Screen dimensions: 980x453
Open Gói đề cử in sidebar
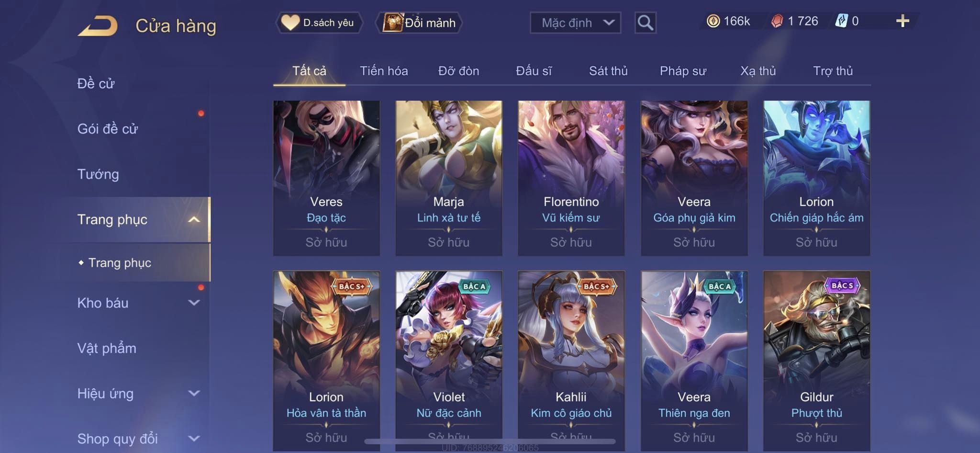point(108,129)
